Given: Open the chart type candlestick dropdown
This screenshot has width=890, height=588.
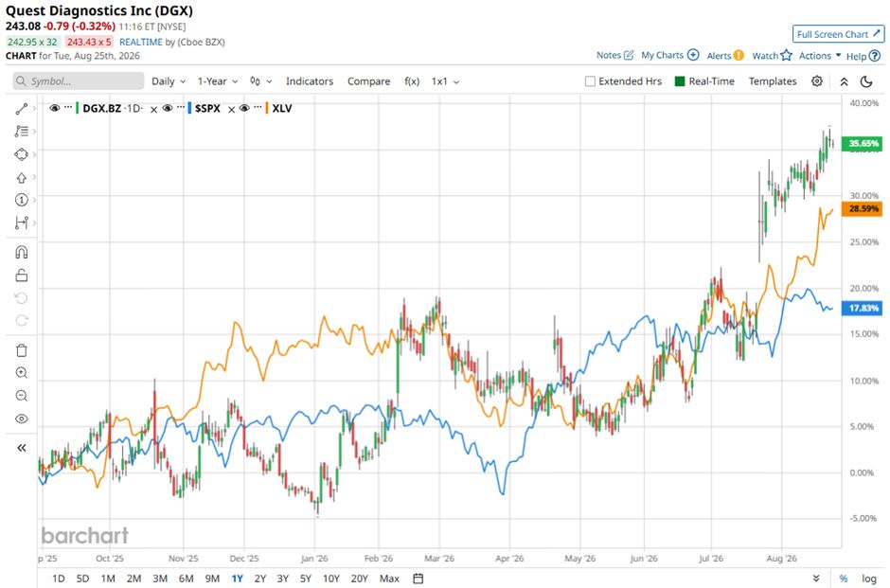Looking at the screenshot, I should (260, 81).
